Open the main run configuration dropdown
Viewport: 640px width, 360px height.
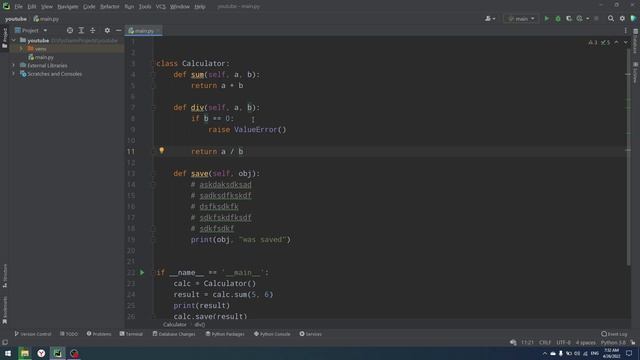[521, 19]
